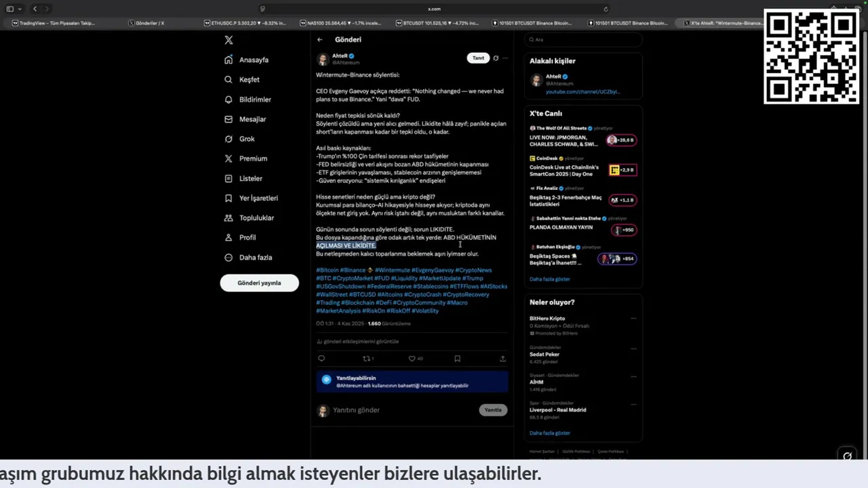This screenshot has width=868, height=488.
Task: Open the Daha fazla sidebar menu
Action: [248, 258]
